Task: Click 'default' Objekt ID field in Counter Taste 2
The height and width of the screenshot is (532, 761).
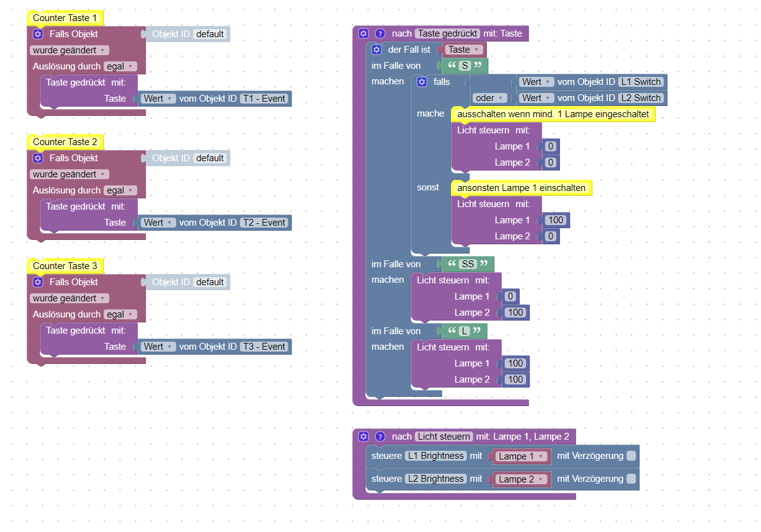Action: 210,158
